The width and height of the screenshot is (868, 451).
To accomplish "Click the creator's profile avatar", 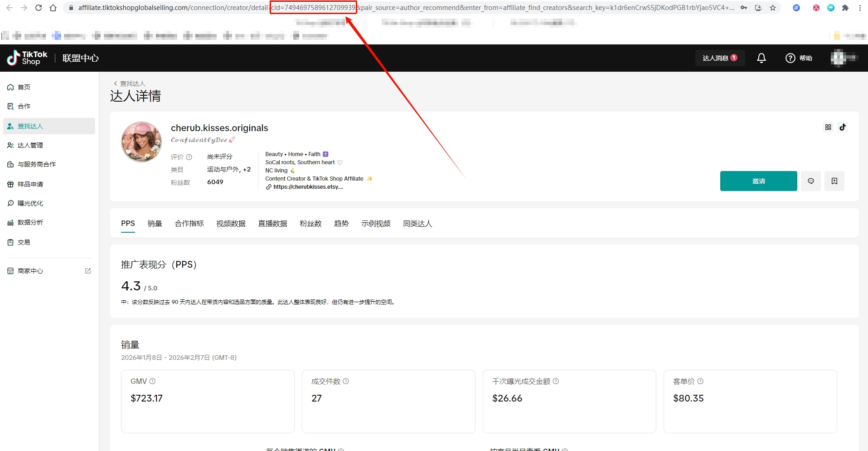I will [x=141, y=142].
